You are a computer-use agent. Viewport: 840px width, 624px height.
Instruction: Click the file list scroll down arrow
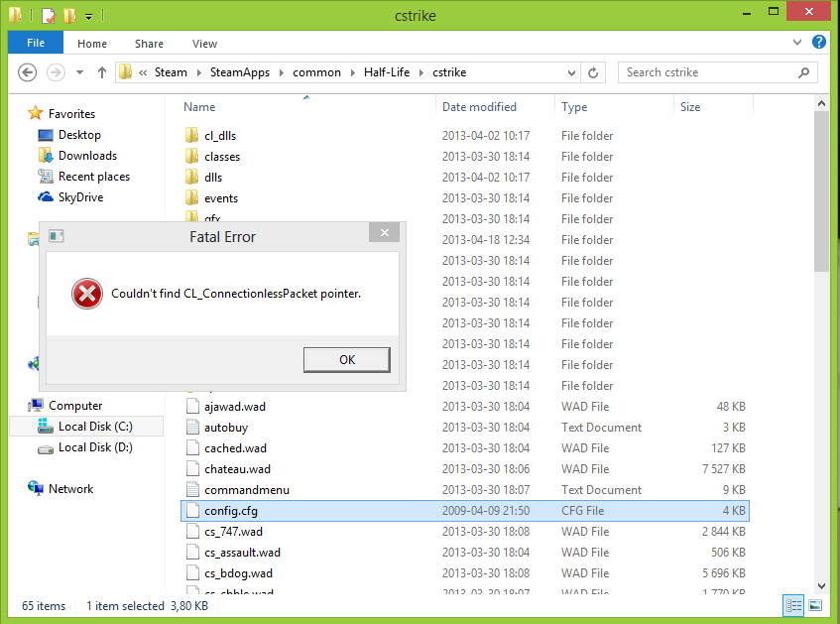point(821,586)
